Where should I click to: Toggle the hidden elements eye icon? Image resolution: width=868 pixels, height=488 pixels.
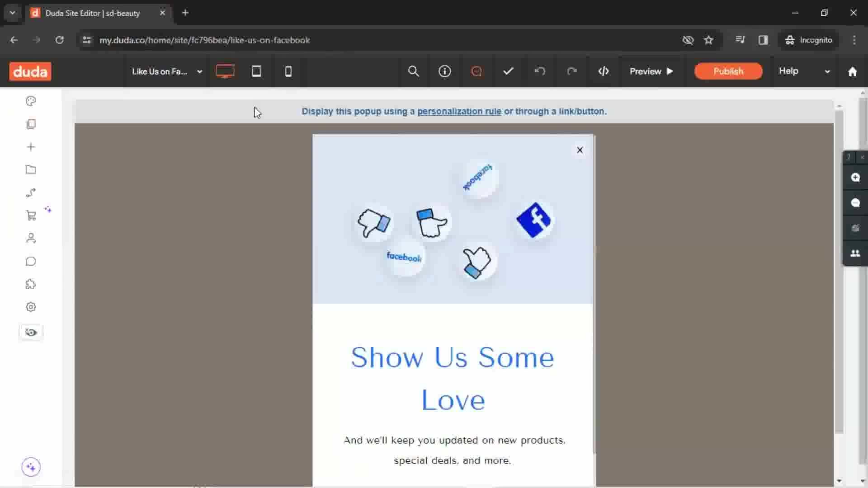[x=31, y=333]
